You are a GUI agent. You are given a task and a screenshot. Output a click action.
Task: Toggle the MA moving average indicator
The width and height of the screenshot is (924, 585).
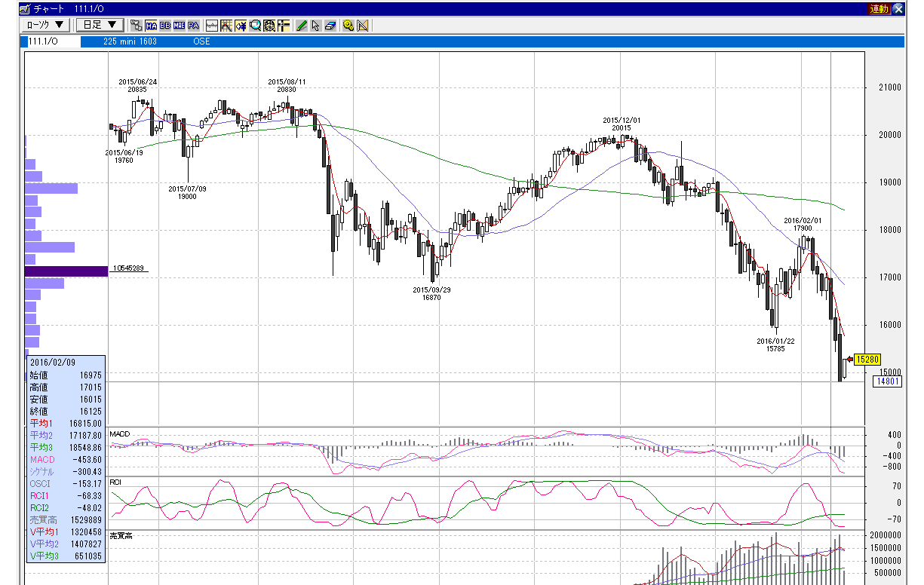coord(151,25)
